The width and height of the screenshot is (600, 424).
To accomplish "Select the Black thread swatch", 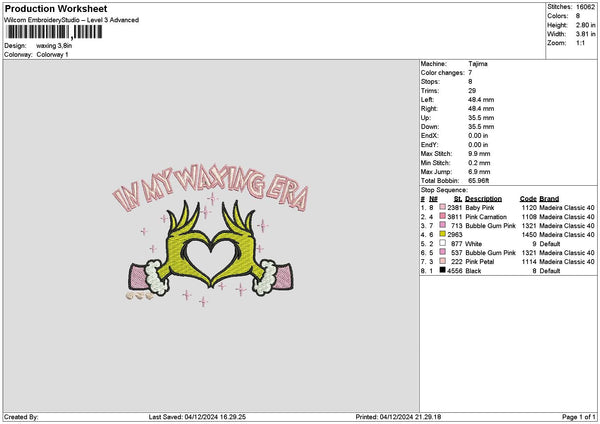I will 442,270.
